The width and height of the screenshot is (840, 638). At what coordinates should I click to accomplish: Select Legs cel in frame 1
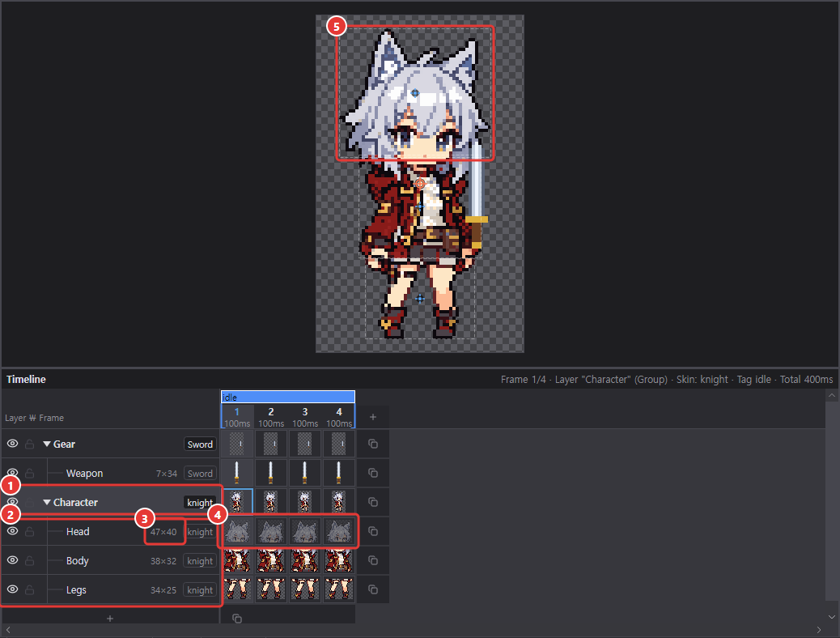(237, 589)
